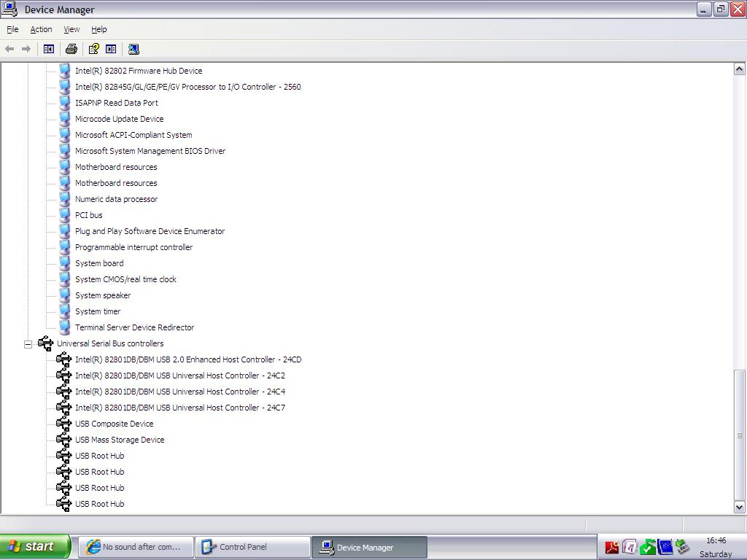
Task: Click icon beside Host Controller - 24CD
Action: point(64,359)
